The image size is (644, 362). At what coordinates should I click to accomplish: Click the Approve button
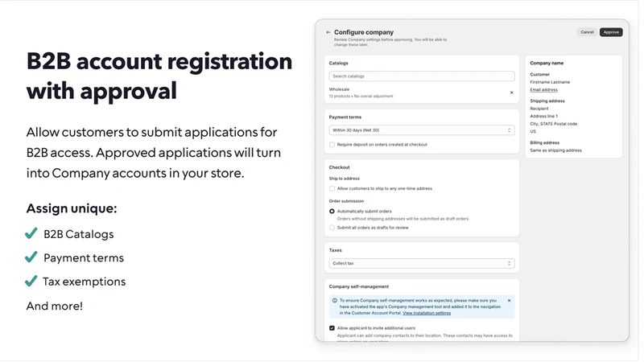[x=611, y=32]
